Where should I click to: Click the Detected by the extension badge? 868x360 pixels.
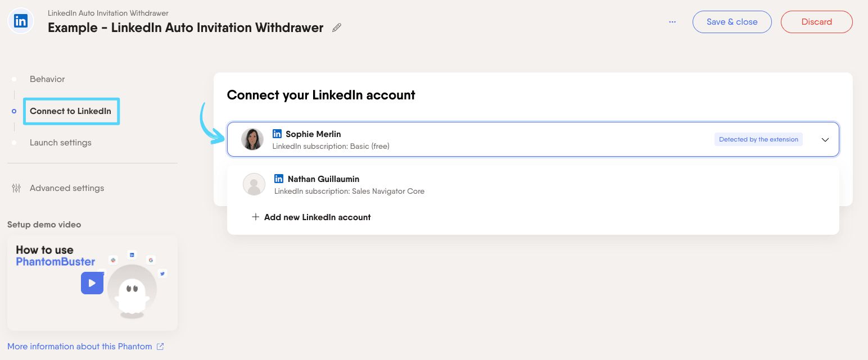pos(758,139)
